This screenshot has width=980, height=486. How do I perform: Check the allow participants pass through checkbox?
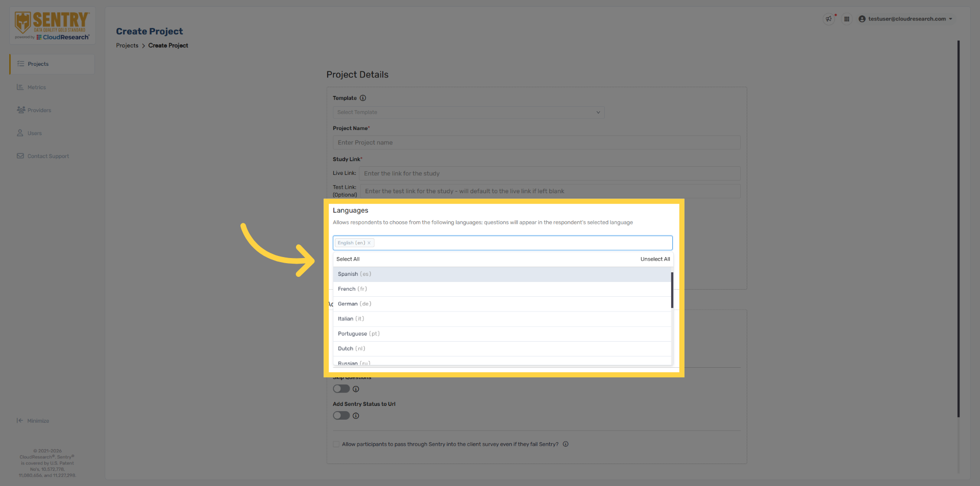click(x=336, y=444)
